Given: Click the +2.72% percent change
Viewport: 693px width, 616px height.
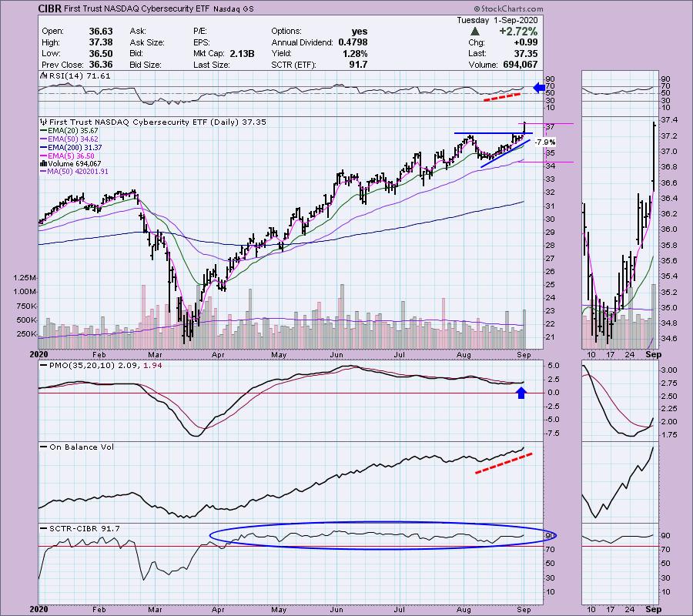Looking at the screenshot, I should click(x=518, y=32).
